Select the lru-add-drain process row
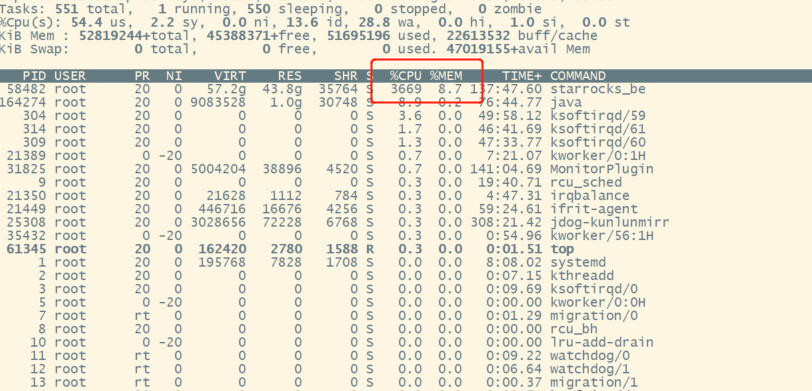 point(406,342)
